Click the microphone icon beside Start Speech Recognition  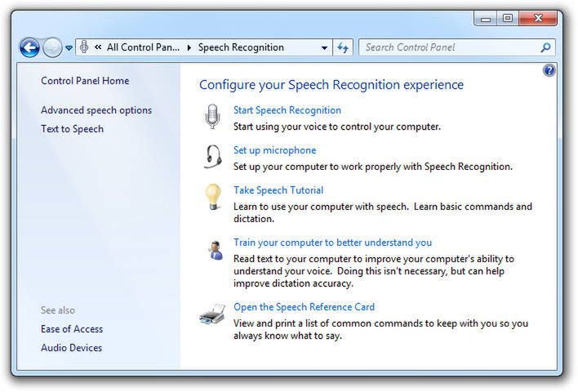click(212, 116)
